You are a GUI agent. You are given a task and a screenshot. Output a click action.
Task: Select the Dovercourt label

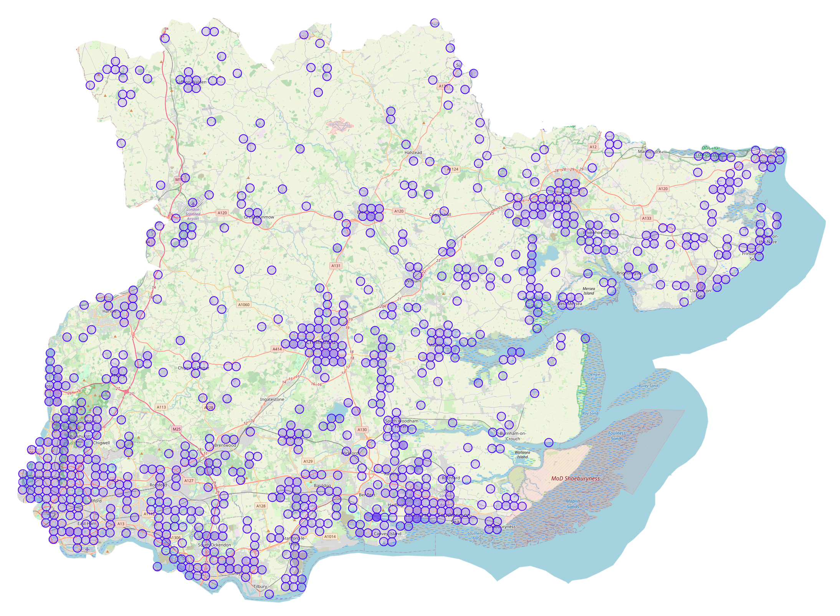[771, 162]
